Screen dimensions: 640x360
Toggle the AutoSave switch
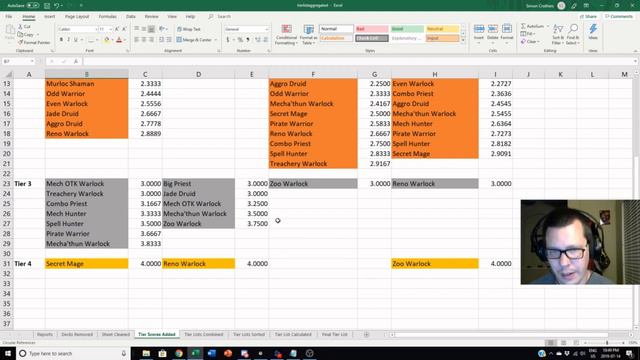click(33, 6)
